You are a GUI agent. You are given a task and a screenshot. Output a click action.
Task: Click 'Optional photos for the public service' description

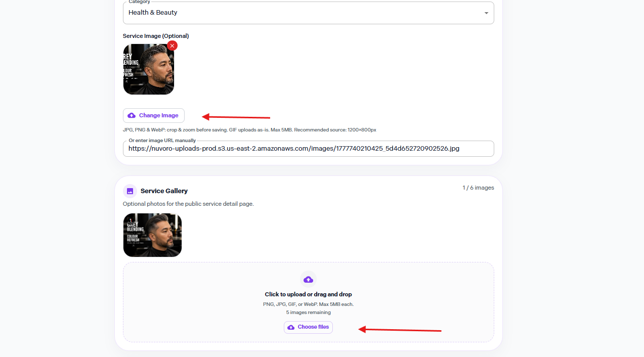click(x=188, y=204)
